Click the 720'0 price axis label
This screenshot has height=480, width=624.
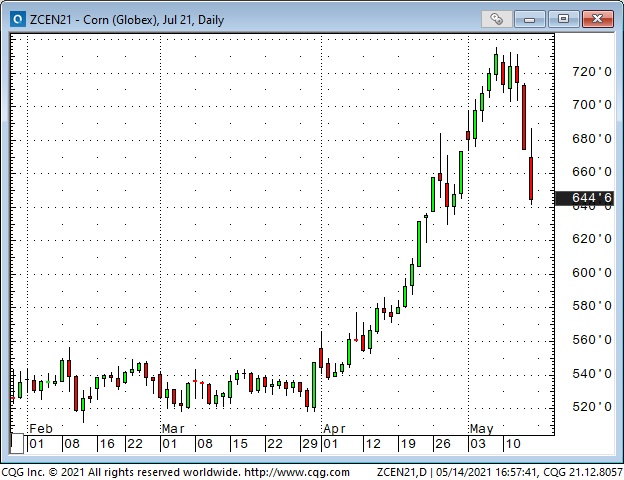pos(591,72)
